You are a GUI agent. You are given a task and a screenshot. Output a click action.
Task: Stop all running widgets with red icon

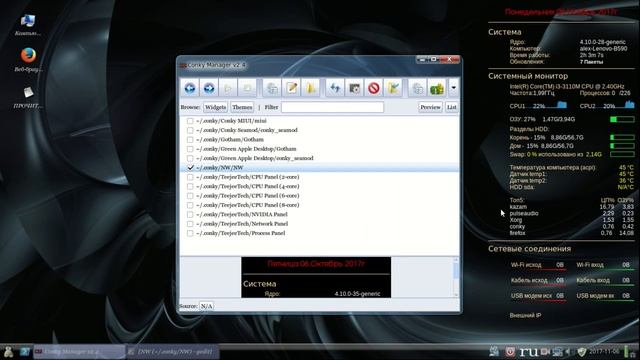pyautogui.click(x=373, y=88)
